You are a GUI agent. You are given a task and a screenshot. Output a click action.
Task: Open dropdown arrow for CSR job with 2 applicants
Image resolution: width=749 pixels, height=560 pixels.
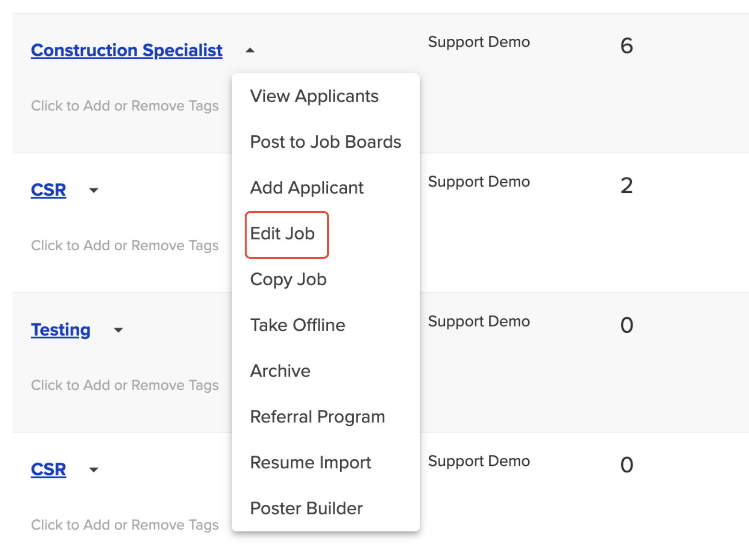coord(94,190)
